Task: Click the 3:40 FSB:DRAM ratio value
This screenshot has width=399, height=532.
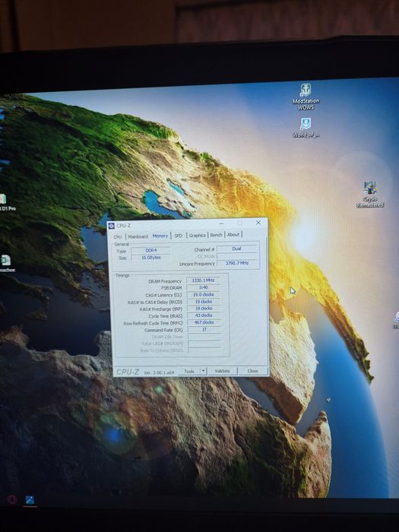Action: 203,287
